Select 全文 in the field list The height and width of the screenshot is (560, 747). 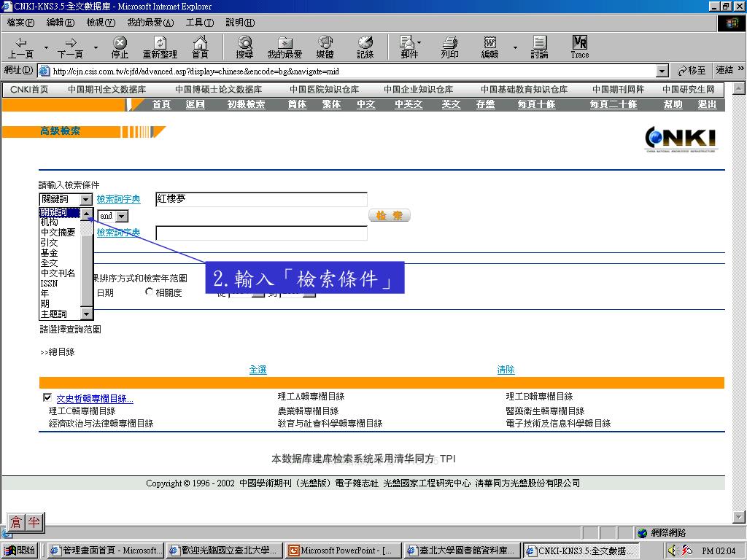[x=49, y=262]
